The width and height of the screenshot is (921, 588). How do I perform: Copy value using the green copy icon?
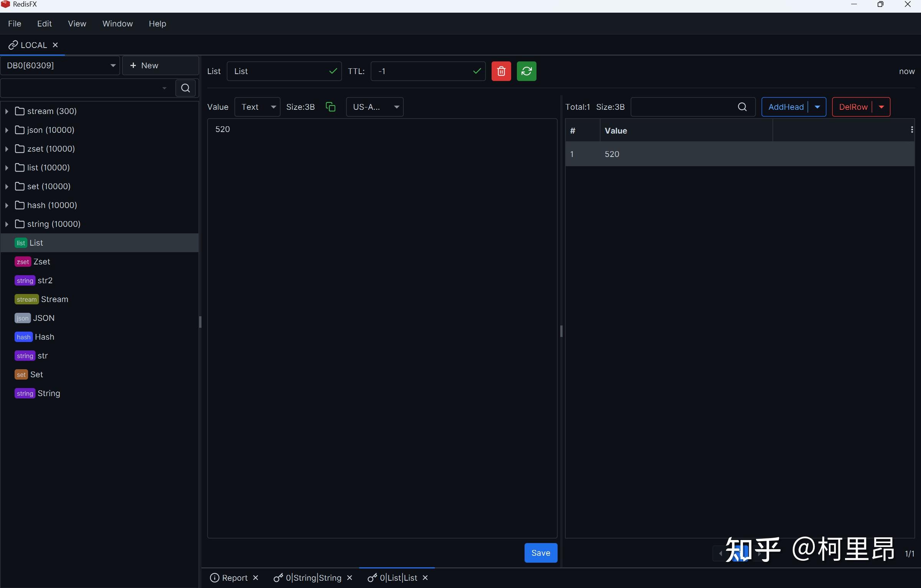coord(330,107)
